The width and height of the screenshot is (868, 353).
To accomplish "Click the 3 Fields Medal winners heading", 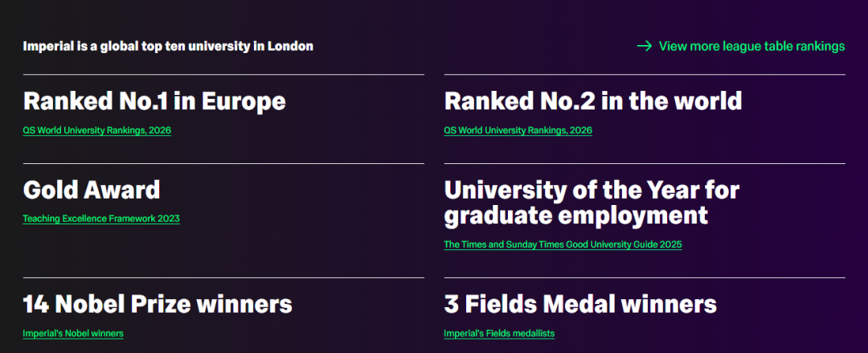I will [x=579, y=304].
